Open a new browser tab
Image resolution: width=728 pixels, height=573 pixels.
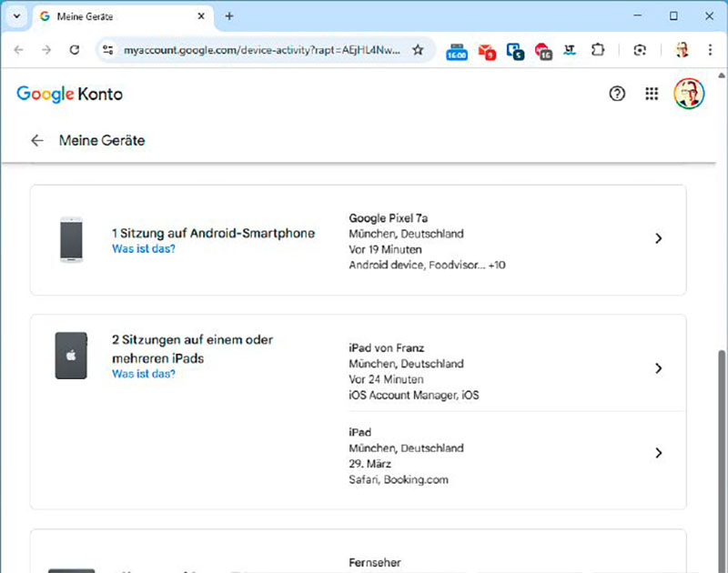point(229,16)
